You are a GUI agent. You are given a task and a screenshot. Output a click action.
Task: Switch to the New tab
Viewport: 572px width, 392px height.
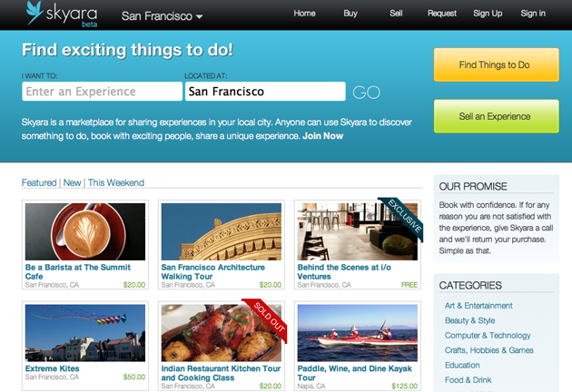point(73,182)
